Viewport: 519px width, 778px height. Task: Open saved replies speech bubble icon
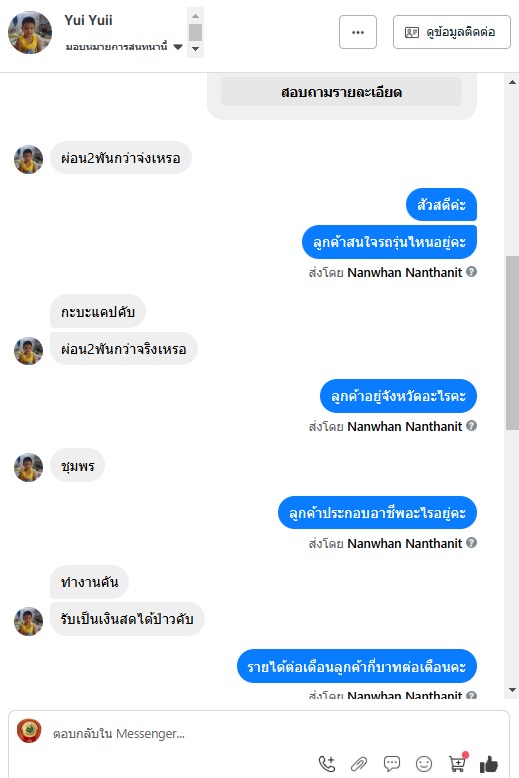click(x=391, y=764)
